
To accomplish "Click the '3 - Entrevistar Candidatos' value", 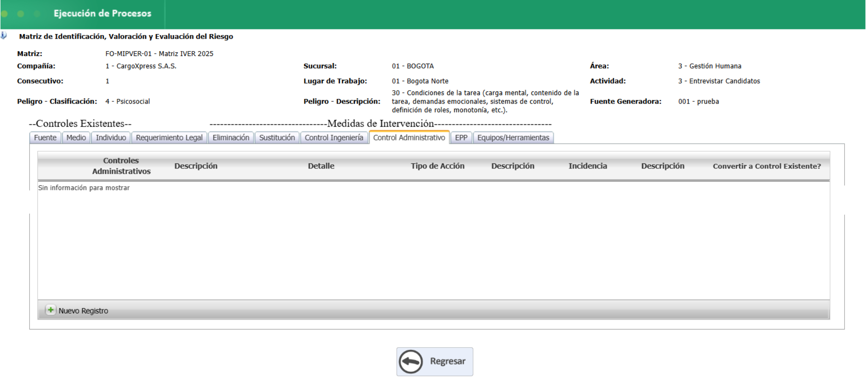I will (x=719, y=81).
